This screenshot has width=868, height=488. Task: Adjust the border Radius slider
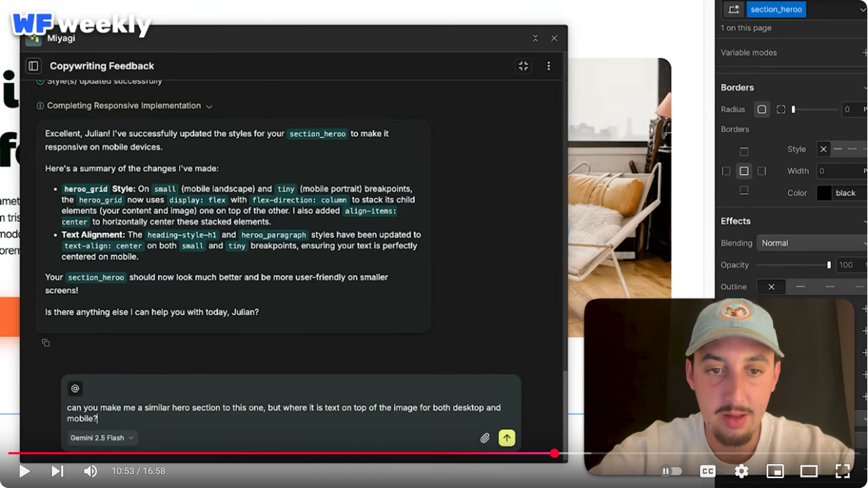click(815, 110)
